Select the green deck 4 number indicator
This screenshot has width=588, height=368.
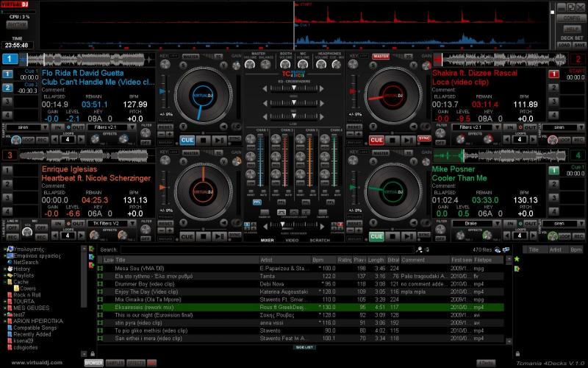click(x=578, y=155)
